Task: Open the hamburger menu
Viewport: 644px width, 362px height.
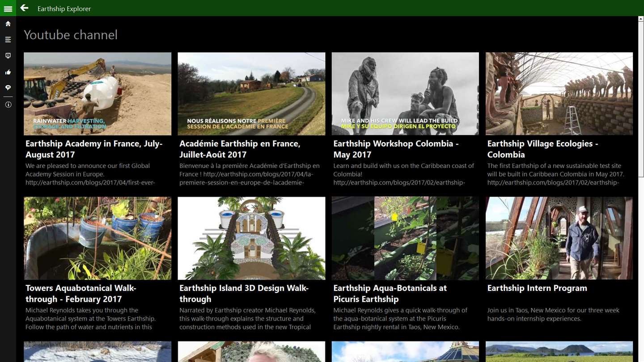Action: [x=8, y=8]
